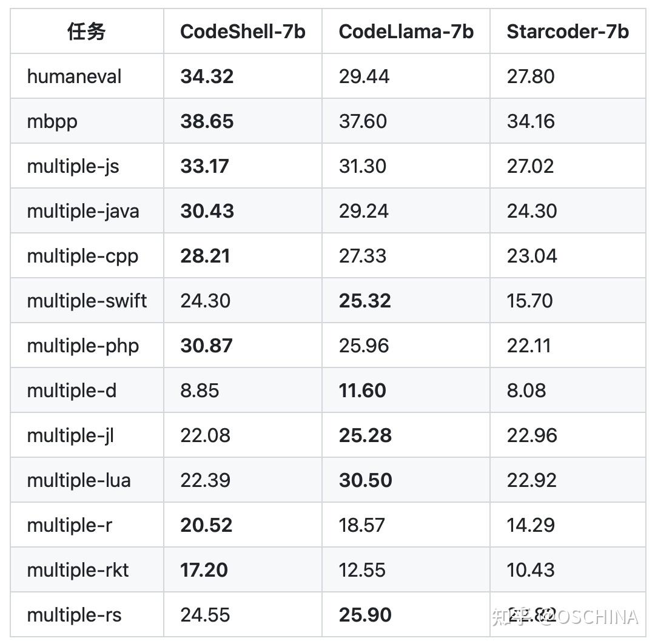Click the multiple-rs task cell
This screenshot has height=644, width=655.
74,615
